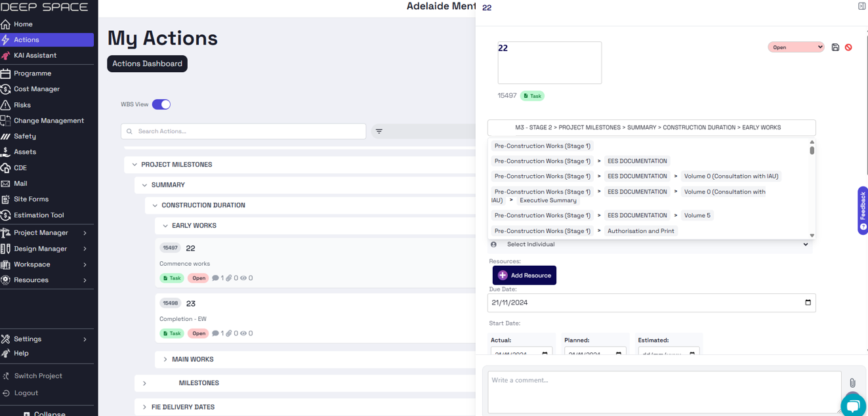Click the Site Forms icon
This screenshot has height=416, width=868.
(6, 199)
